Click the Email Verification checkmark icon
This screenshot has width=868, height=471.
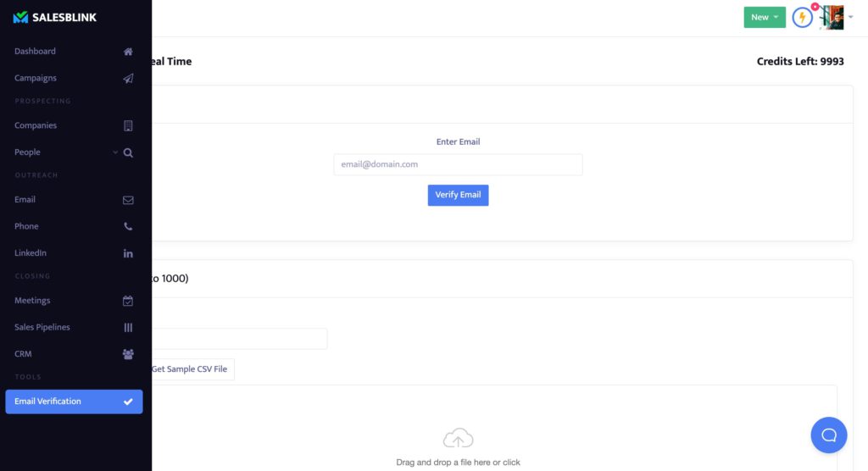point(128,402)
